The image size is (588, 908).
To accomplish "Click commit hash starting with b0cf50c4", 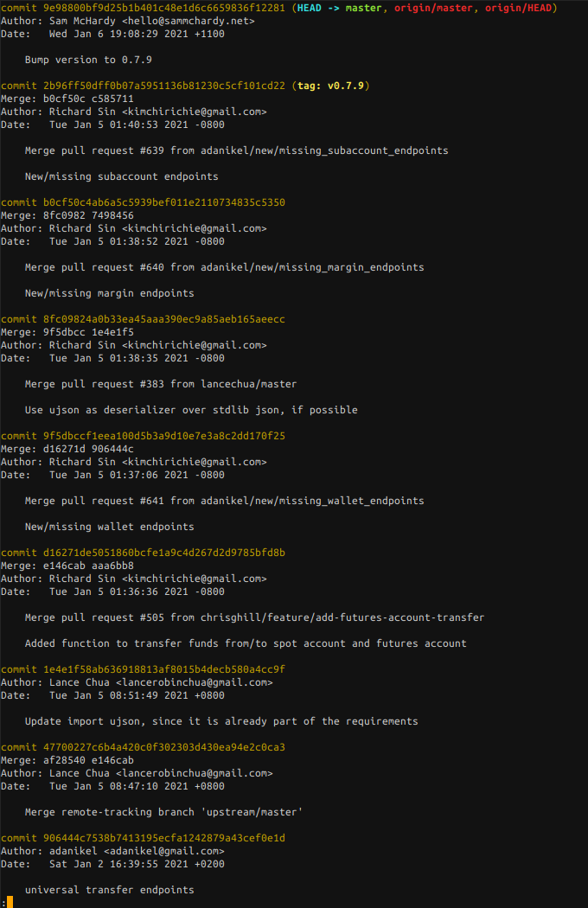I will click(164, 202).
